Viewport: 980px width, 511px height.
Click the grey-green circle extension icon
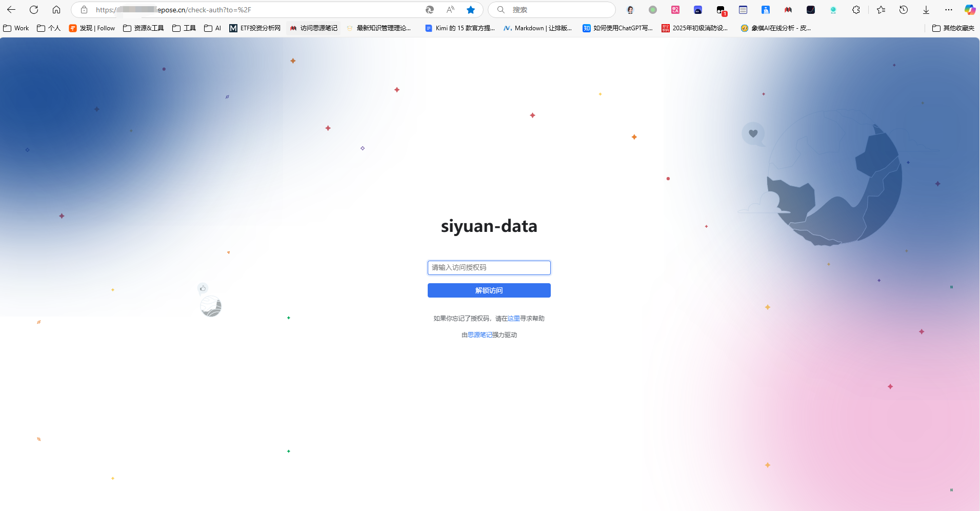pyautogui.click(x=653, y=10)
